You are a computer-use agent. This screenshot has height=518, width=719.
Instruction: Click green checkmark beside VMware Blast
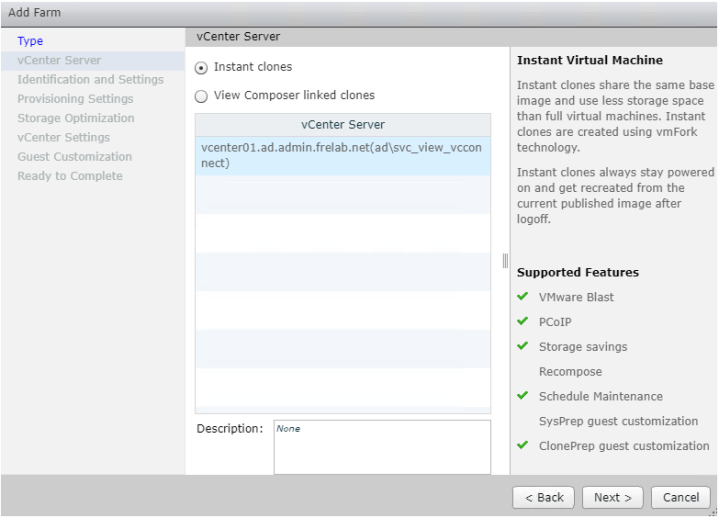point(522,297)
